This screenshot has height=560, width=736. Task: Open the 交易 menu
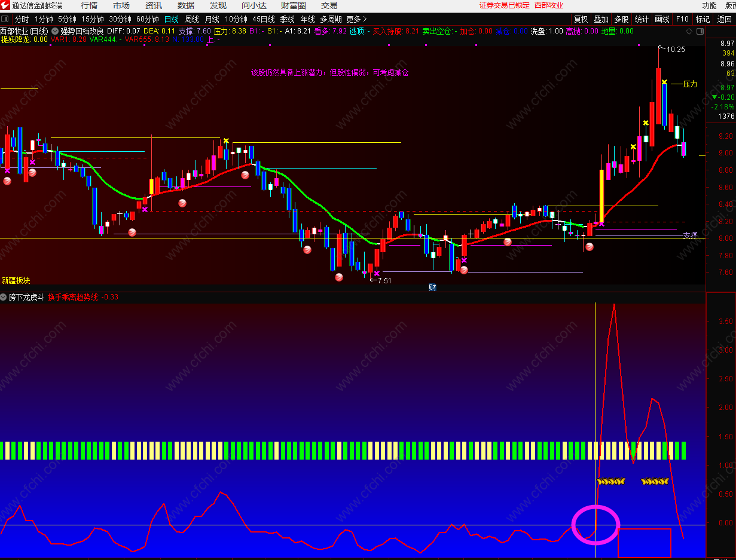click(x=329, y=5)
